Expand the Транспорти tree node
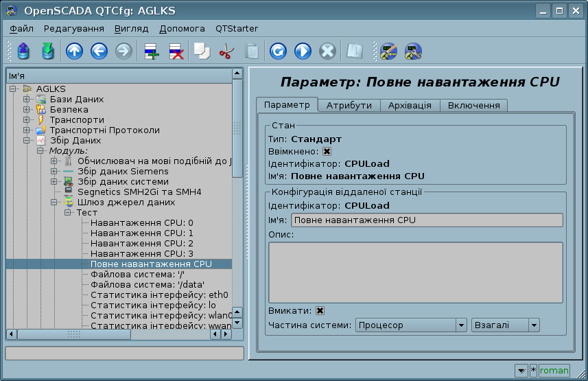This screenshot has height=381, width=588. point(26,119)
